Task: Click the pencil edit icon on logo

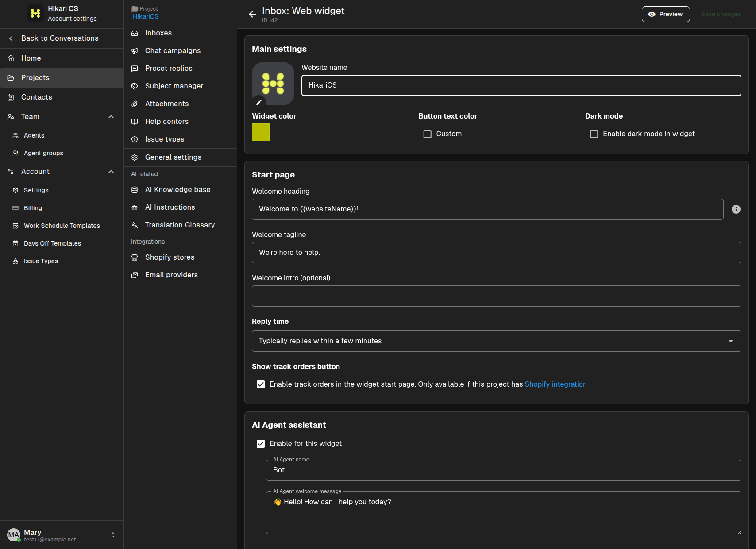Action: [259, 102]
